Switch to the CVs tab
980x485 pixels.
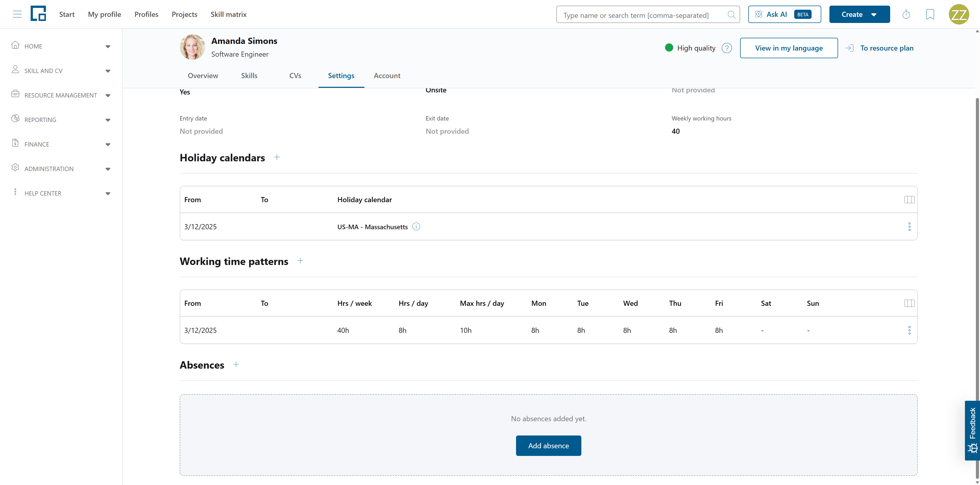[x=295, y=76]
